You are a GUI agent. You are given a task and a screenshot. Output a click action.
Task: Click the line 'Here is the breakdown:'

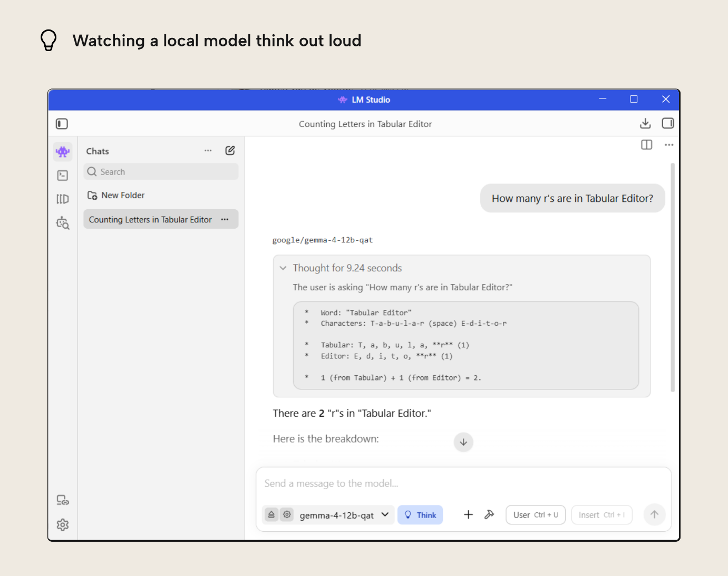point(326,438)
